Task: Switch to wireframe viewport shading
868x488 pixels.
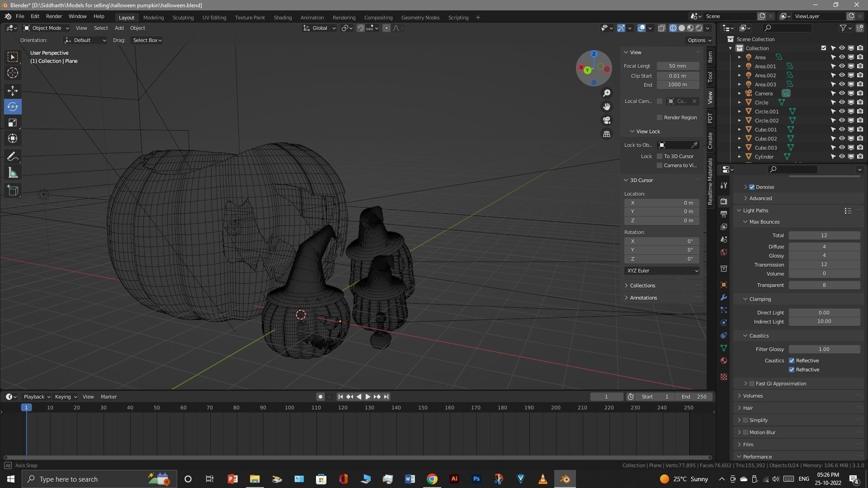Action: tap(673, 28)
